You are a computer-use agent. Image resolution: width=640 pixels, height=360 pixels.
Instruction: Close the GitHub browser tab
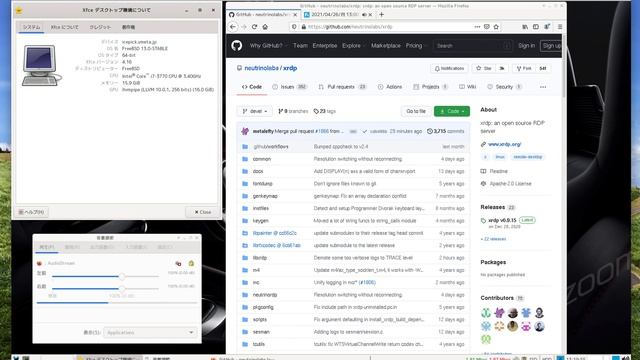(295, 14)
